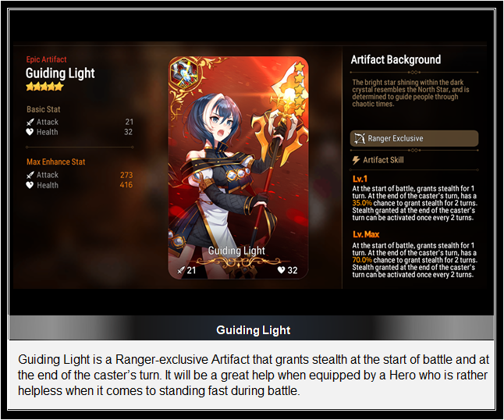Click the Epic Artifact label
Image resolution: width=504 pixels, height=420 pixels.
(x=46, y=59)
